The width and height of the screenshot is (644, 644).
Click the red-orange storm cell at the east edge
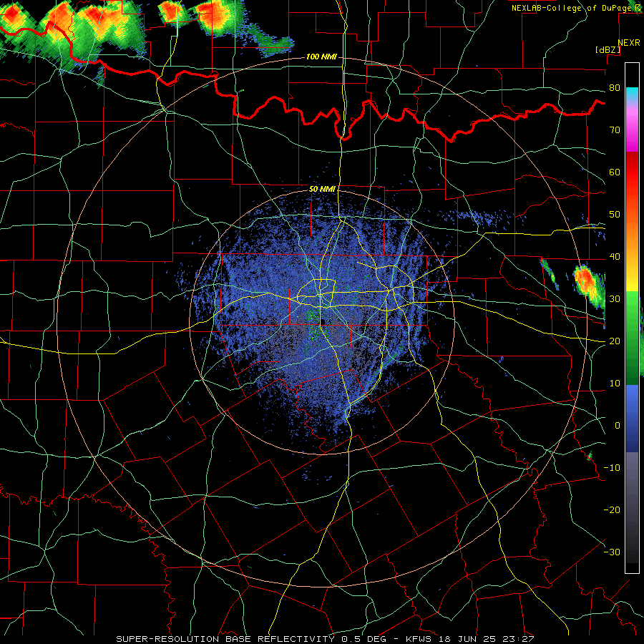coord(590,285)
